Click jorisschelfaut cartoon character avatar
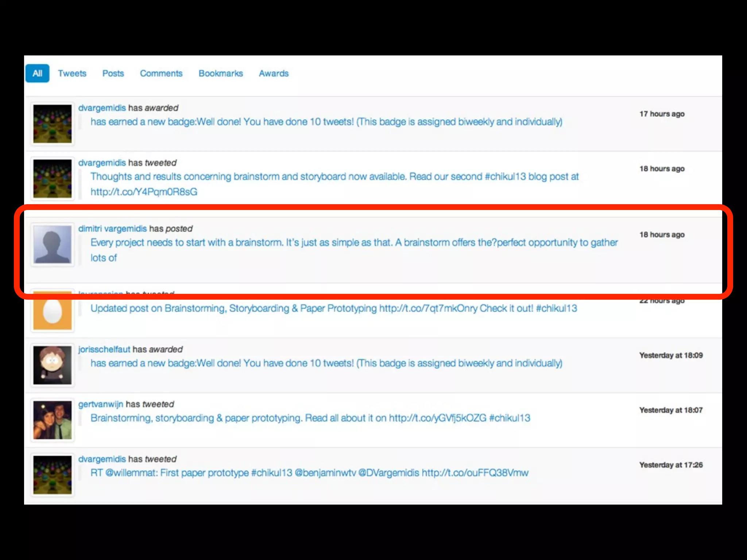This screenshot has height=560, width=747. coord(53,365)
